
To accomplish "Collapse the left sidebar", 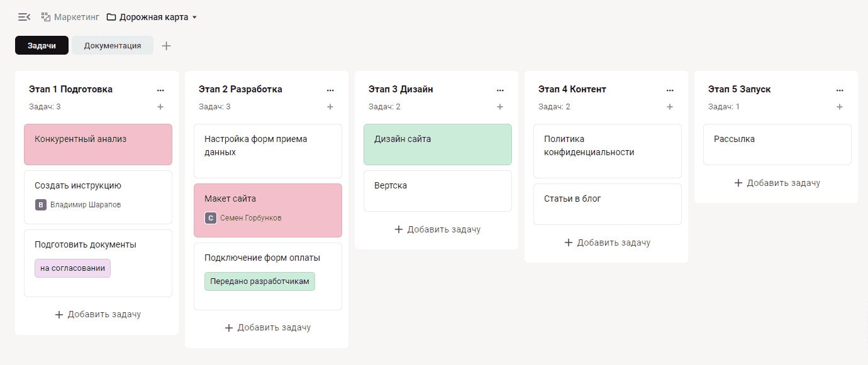I will click(x=24, y=16).
